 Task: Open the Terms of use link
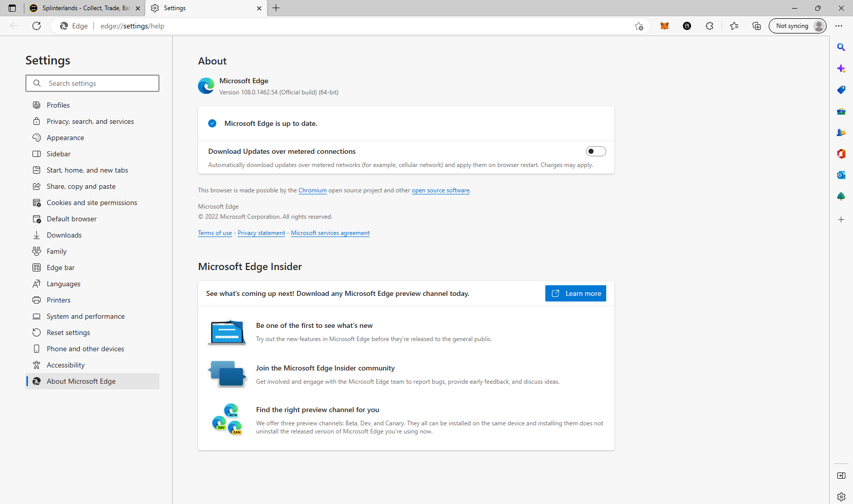click(x=215, y=233)
